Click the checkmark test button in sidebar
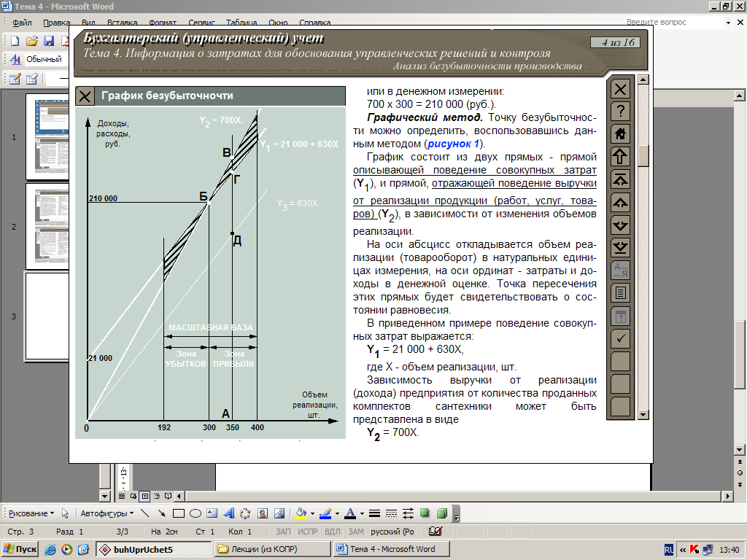This screenshot has height=560, width=747. click(620, 338)
